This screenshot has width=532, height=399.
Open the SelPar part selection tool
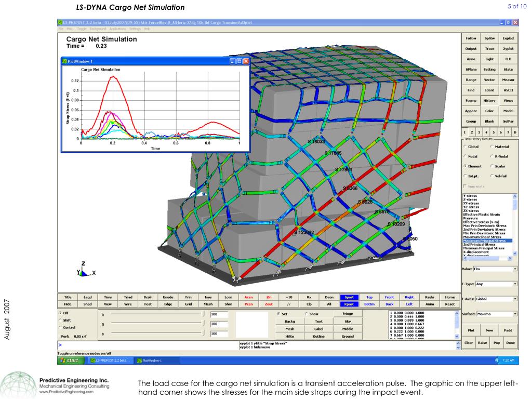pos(508,121)
